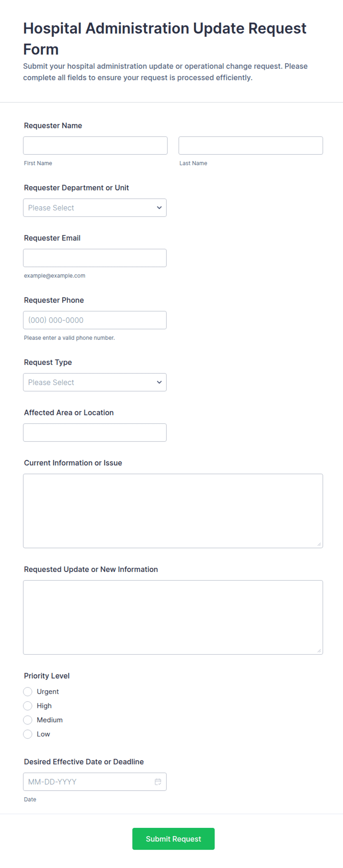Grab the Current Information textarea resize handle

[319, 544]
